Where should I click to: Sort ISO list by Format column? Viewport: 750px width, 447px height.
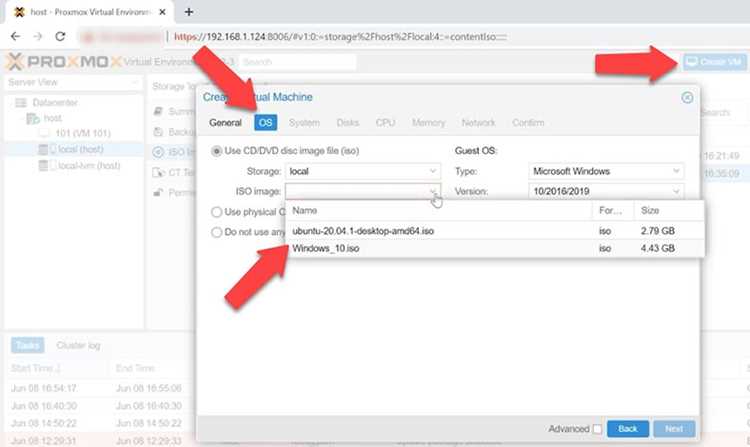(x=613, y=211)
